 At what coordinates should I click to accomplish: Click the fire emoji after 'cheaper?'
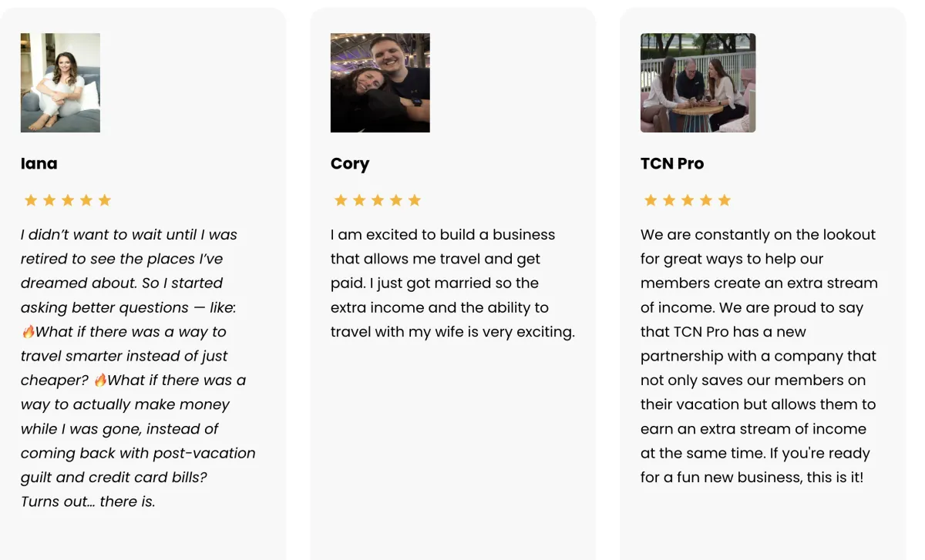100,381
